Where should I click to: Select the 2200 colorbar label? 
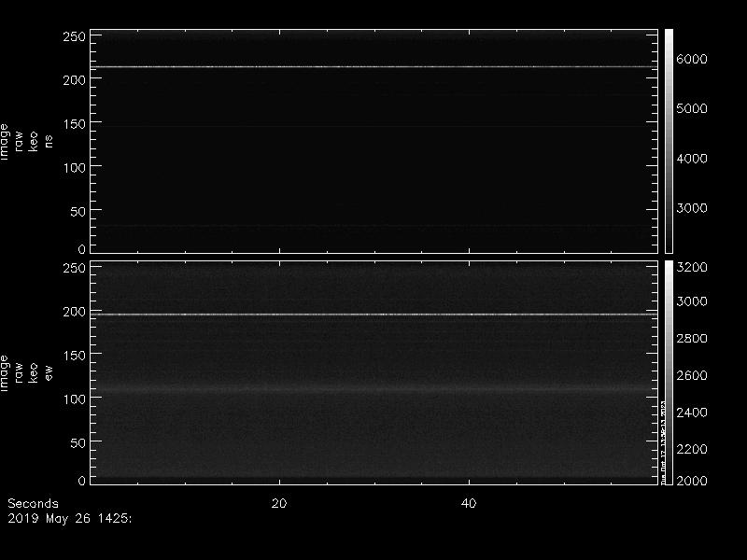pos(692,449)
